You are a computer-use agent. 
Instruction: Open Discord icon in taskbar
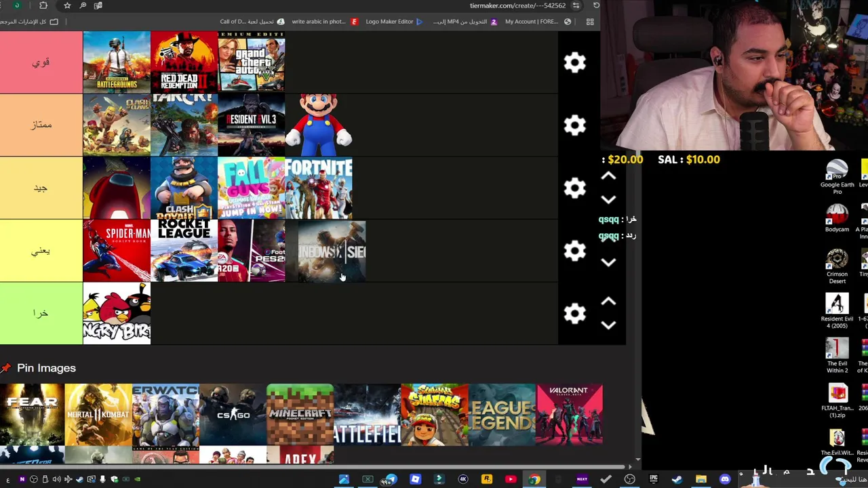725,479
